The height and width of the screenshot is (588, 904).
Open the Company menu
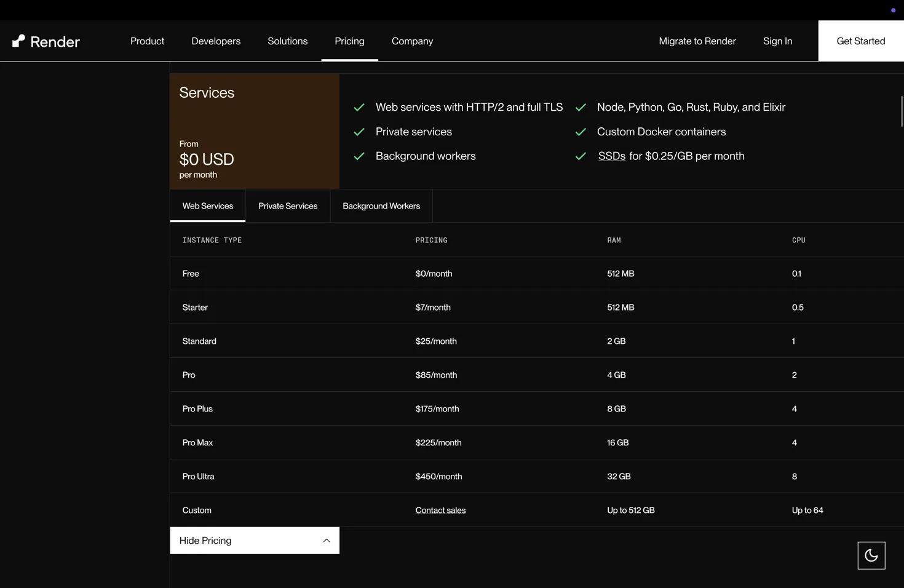coord(412,41)
